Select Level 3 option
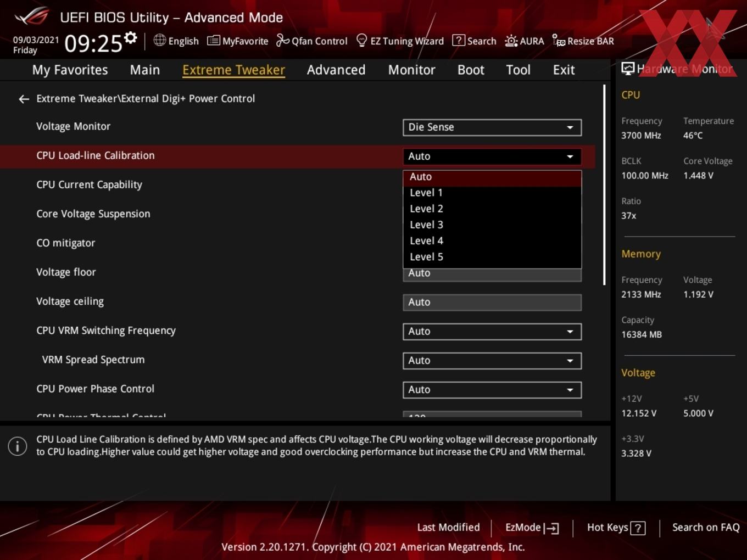This screenshot has height=560, width=747. pos(492,225)
